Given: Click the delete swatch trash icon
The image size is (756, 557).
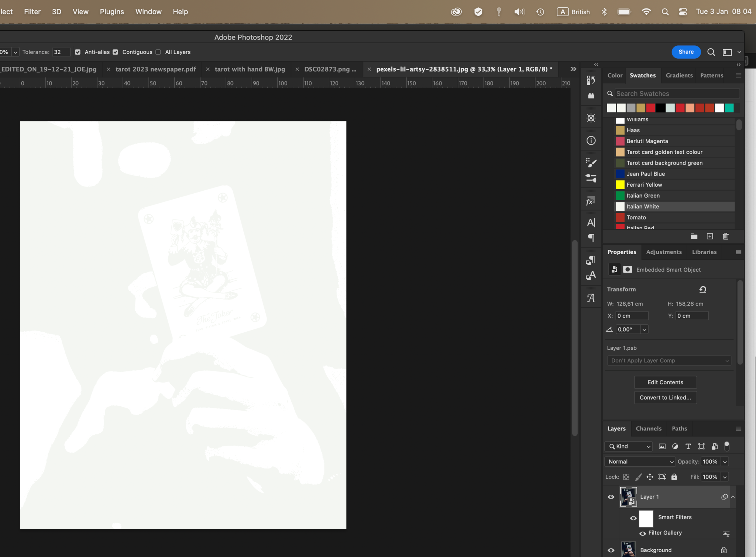Looking at the screenshot, I should pos(726,236).
